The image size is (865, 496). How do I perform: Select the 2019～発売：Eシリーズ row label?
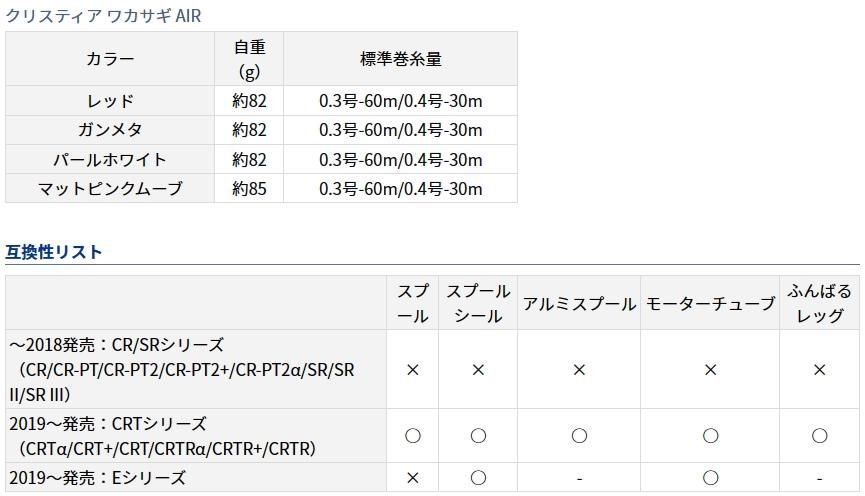[97, 478]
